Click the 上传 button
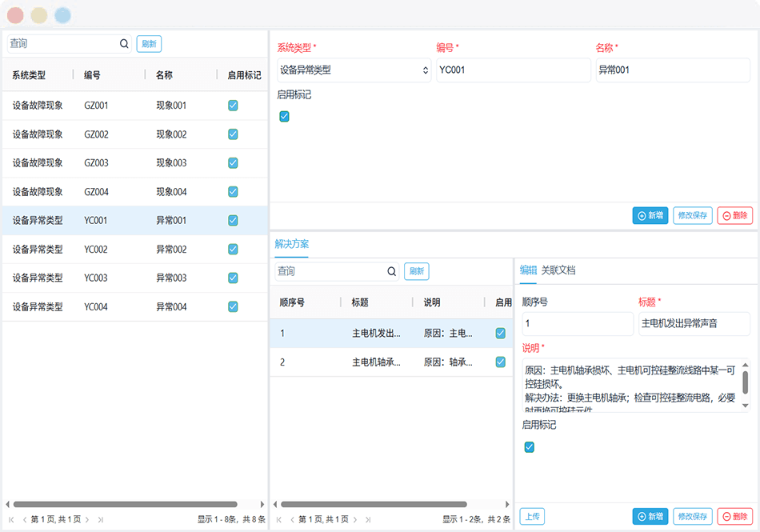The height and width of the screenshot is (532, 760). (x=533, y=517)
